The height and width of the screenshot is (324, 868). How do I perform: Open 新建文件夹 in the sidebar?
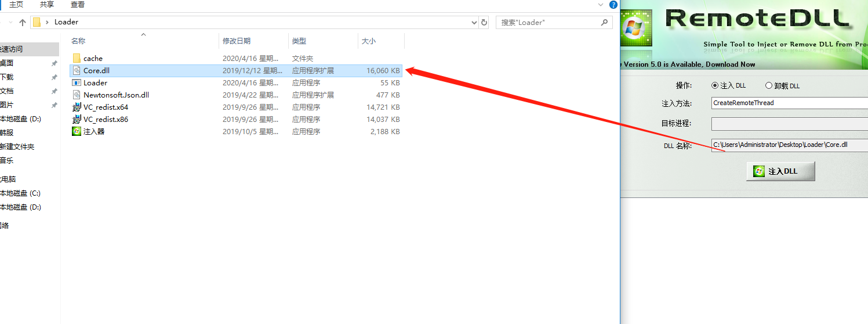(x=17, y=147)
